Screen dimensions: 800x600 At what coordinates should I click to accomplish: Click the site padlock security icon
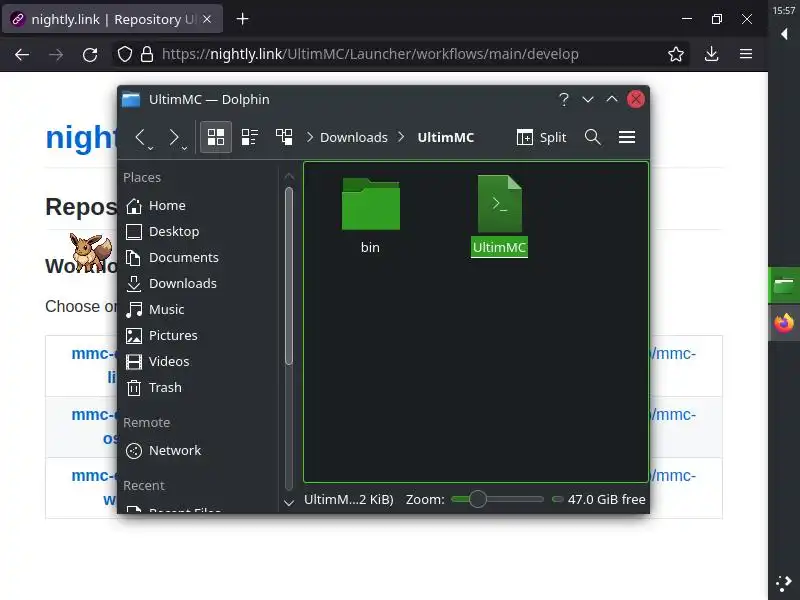[x=147, y=54]
